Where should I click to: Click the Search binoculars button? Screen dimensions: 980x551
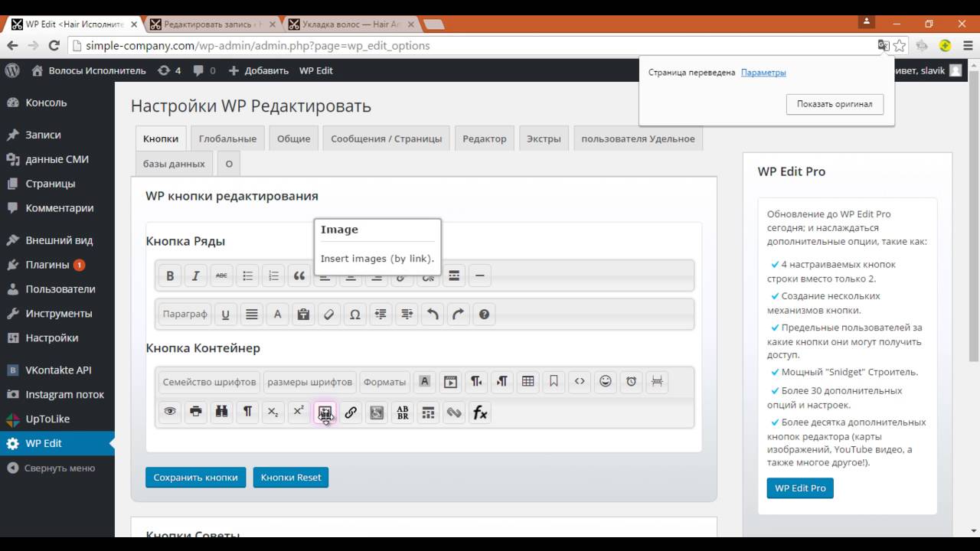(x=221, y=412)
